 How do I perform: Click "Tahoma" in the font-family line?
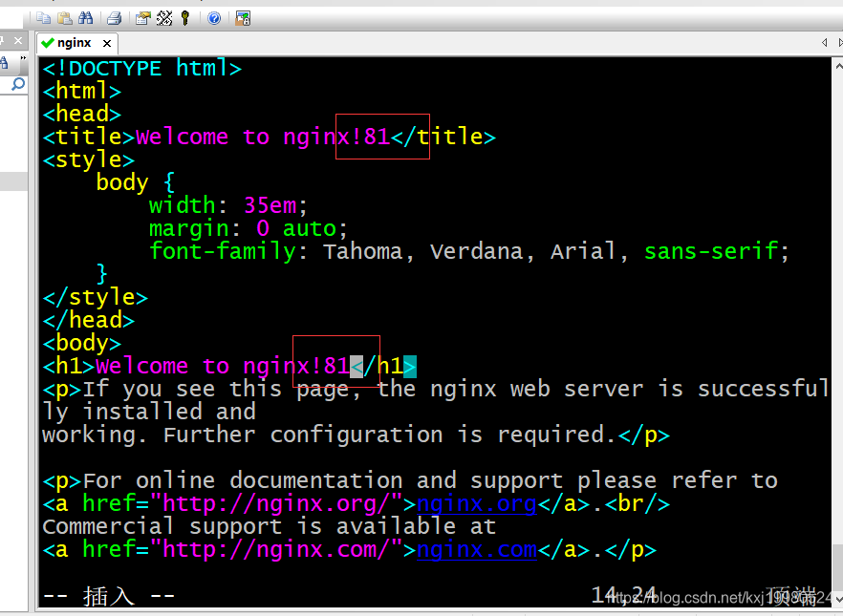tap(362, 251)
